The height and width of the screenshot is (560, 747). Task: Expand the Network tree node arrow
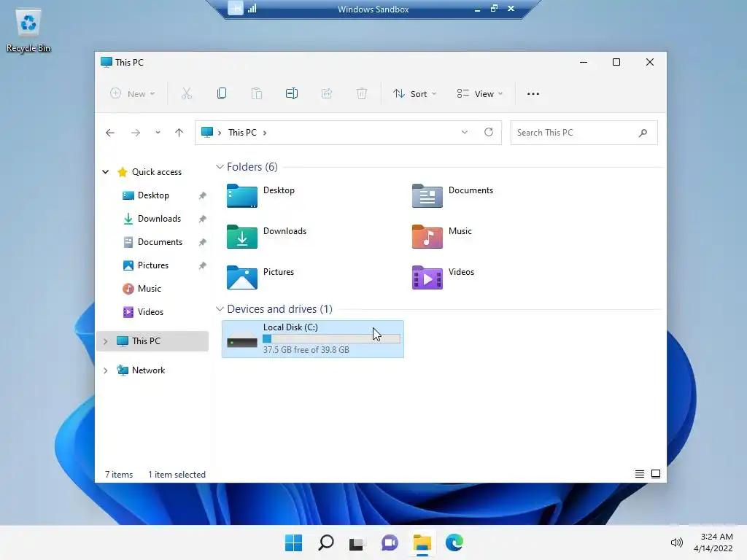[x=105, y=370]
